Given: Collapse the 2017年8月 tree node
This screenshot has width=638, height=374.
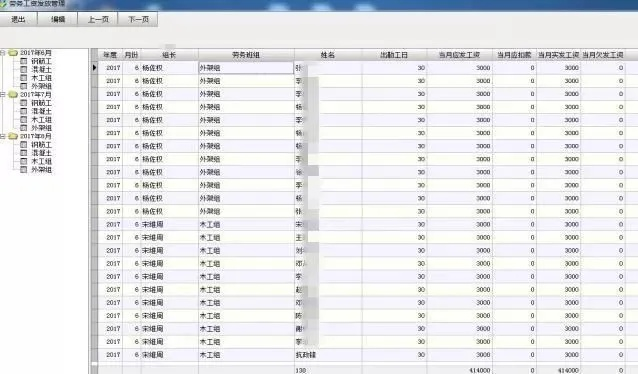Looking at the screenshot, I should pyautogui.click(x=2, y=136).
